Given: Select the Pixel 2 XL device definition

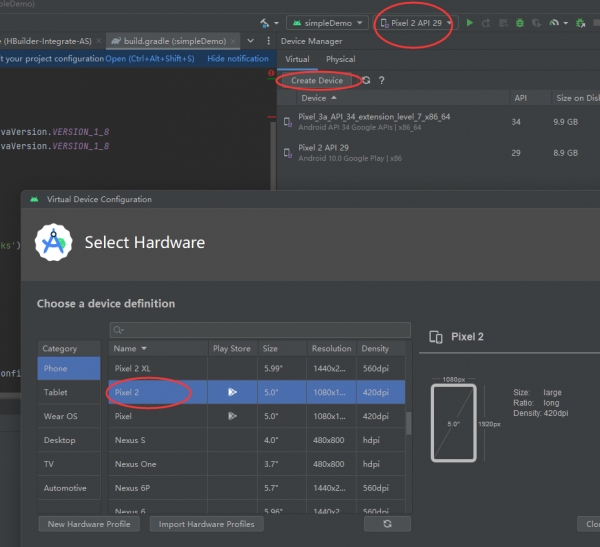Looking at the screenshot, I should click(x=257, y=368).
